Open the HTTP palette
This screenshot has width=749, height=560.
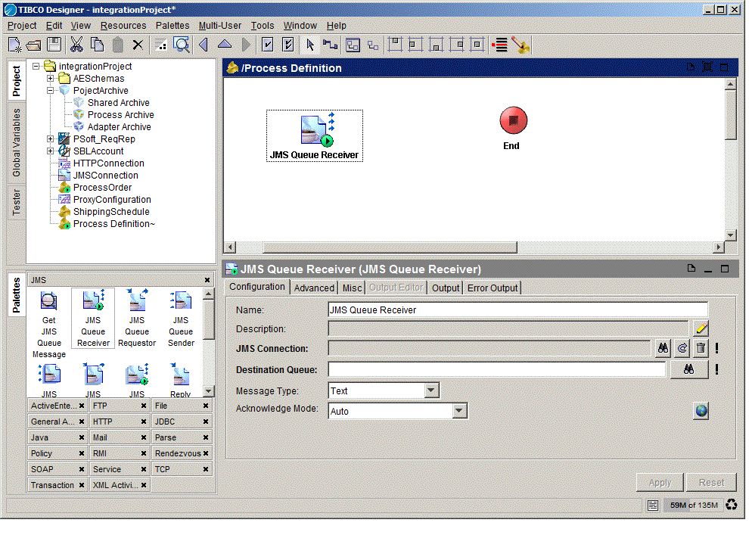click(103, 422)
